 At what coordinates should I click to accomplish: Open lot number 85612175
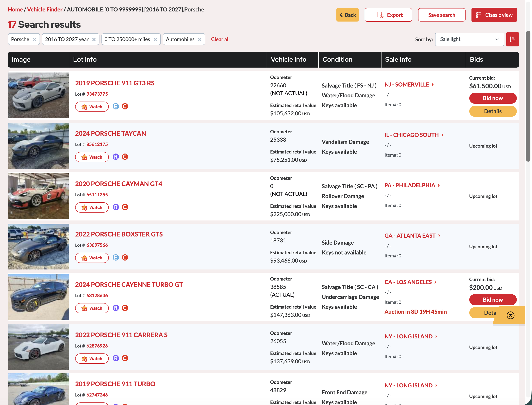[x=97, y=144]
